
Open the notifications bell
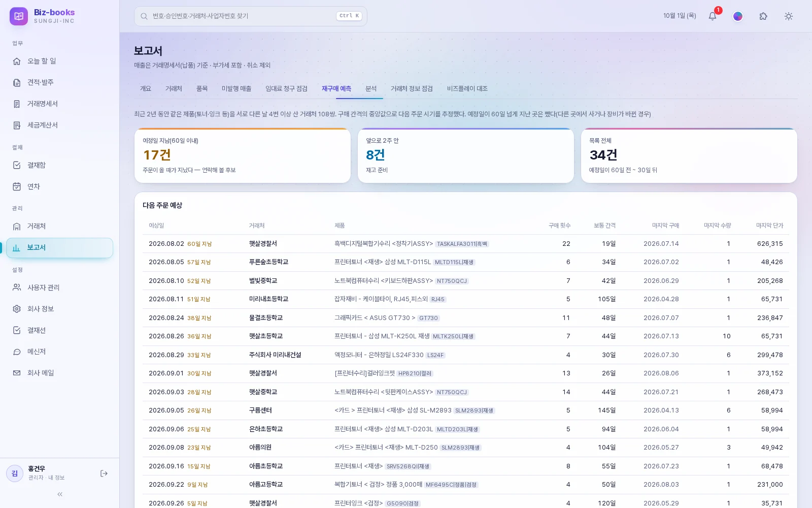tap(713, 16)
